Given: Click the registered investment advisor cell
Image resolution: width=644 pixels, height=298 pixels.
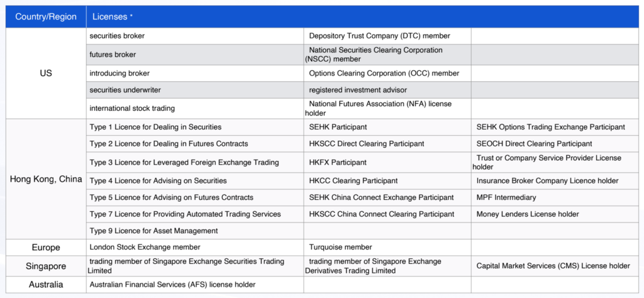Looking at the screenshot, I should [387, 90].
